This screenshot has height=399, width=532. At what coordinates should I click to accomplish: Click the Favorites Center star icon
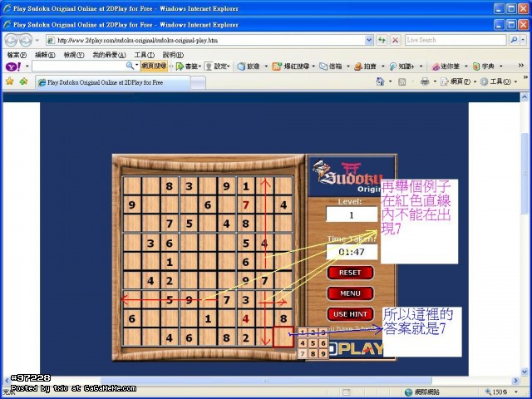(10, 81)
